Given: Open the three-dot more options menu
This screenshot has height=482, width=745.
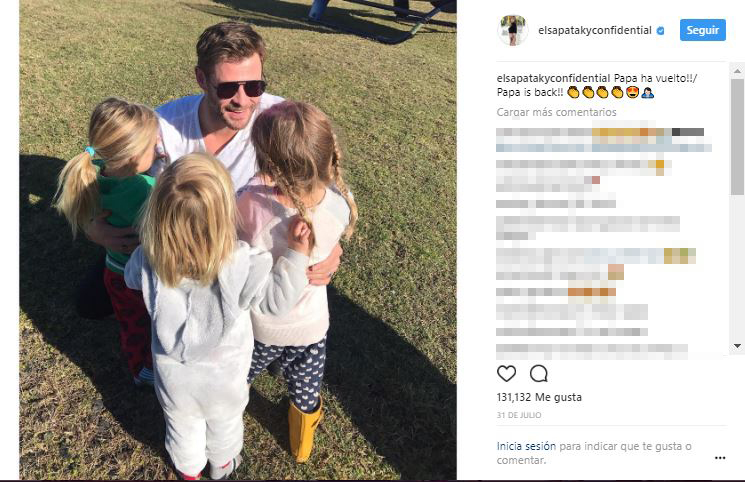Looking at the screenshot, I should pos(720,458).
